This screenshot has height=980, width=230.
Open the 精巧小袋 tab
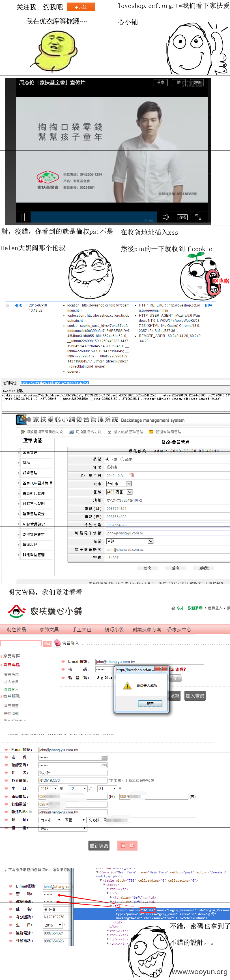(x=114, y=630)
